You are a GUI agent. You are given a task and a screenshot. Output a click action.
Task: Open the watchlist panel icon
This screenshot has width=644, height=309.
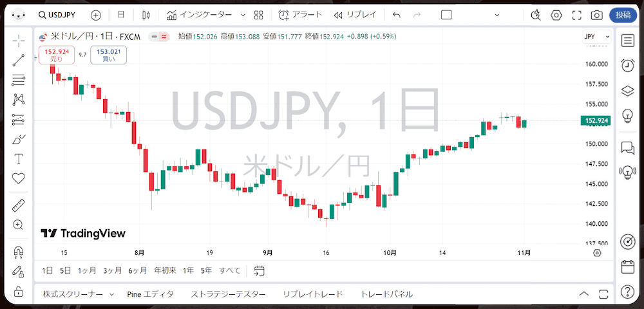[x=627, y=41]
